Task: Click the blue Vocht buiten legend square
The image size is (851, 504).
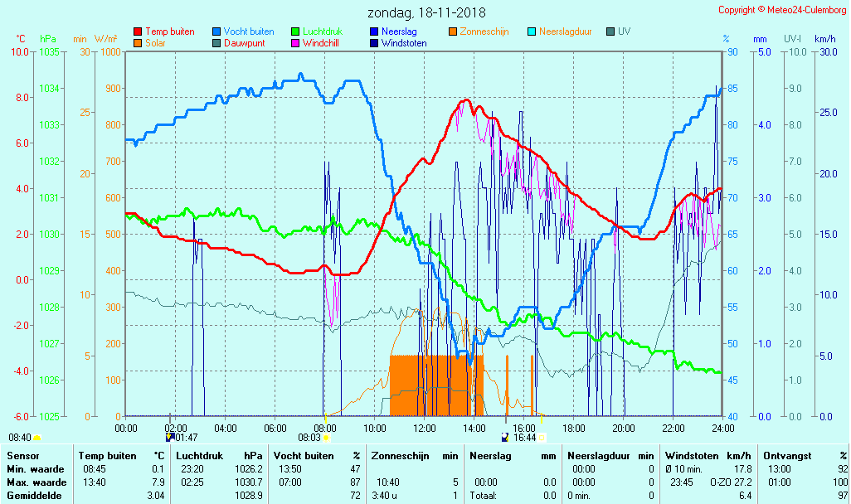Action: 216,31
